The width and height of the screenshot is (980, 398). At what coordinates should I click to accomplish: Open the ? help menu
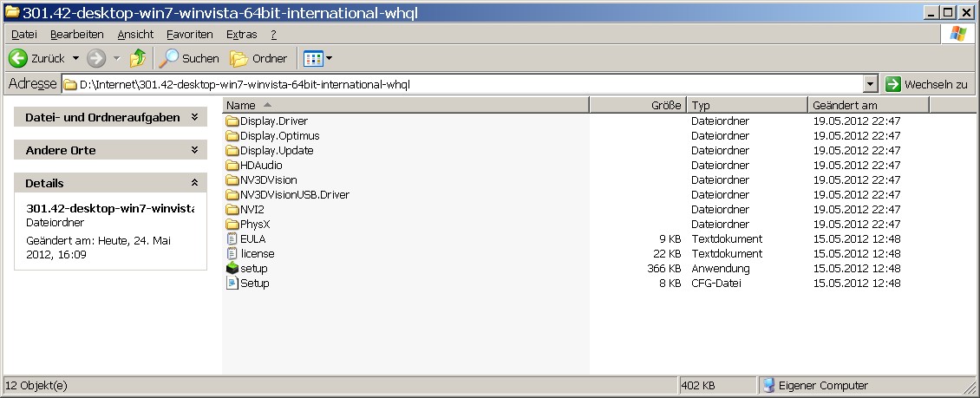tap(274, 35)
